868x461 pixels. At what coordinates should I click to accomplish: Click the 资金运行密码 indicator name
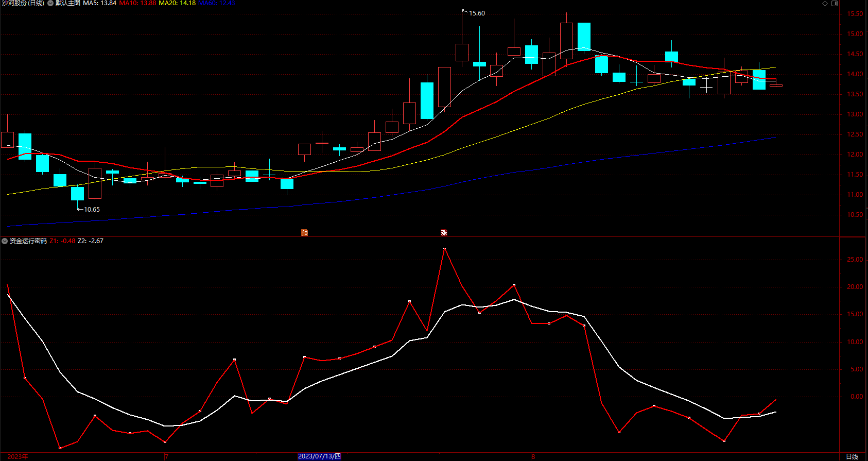pyautogui.click(x=28, y=241)
